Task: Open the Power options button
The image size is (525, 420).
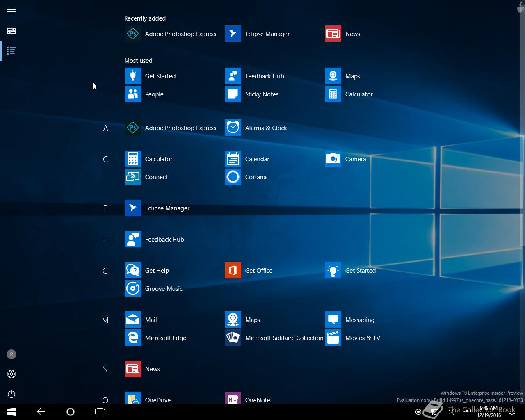Action: [x=11, y=394]
